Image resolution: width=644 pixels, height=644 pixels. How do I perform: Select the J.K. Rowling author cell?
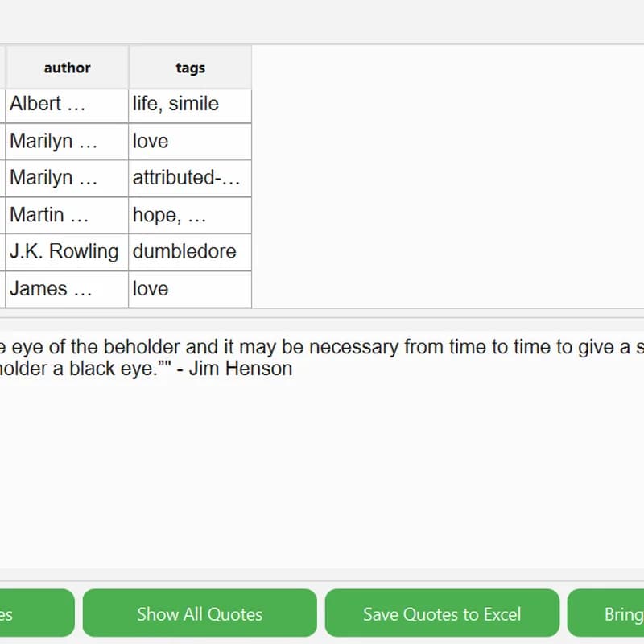(67, 252)
